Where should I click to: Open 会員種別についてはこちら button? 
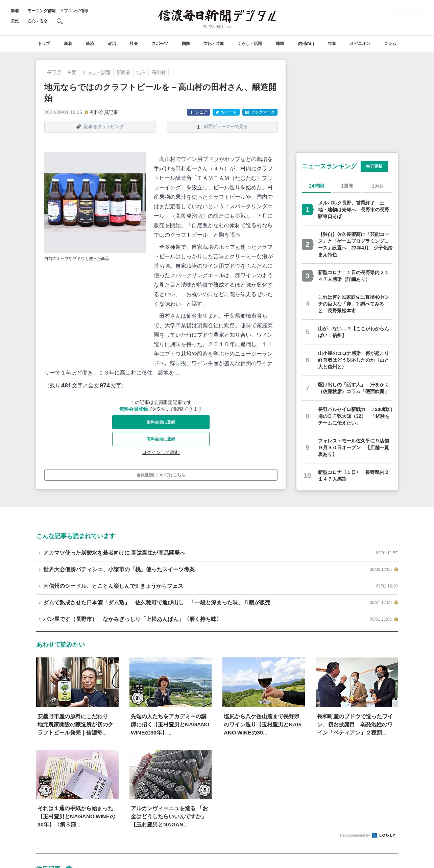(x=161, y=475)
